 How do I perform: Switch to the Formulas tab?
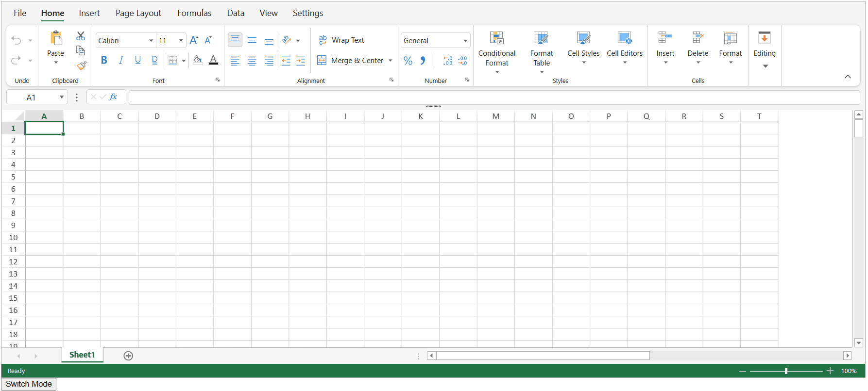point(194,13)
